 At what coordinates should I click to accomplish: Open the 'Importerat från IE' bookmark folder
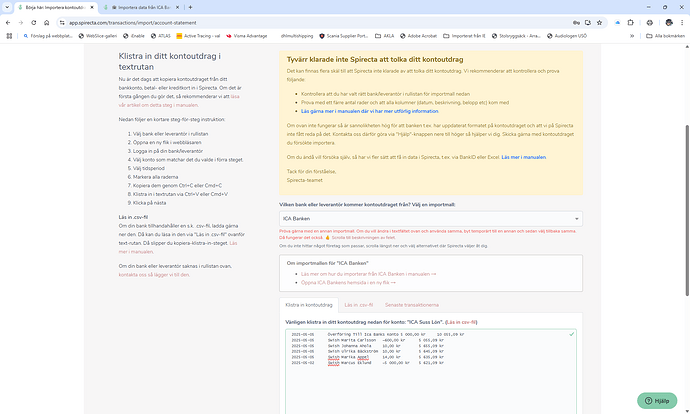coord(464,36)
